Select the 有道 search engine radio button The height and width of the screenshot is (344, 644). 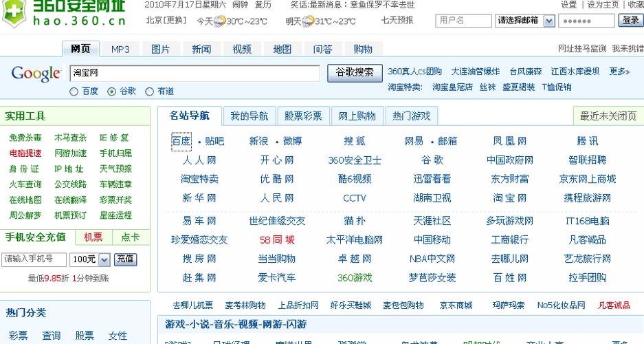click(x=150, y=92)
